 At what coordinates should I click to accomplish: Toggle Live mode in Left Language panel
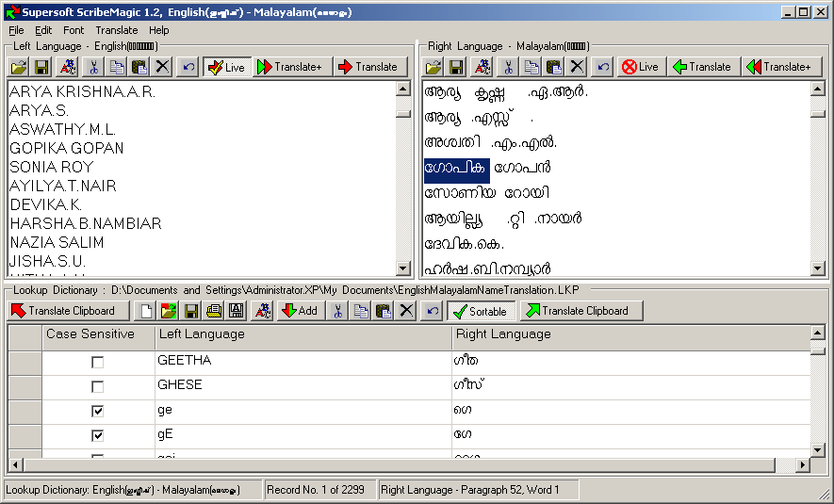tap(227, 67)
